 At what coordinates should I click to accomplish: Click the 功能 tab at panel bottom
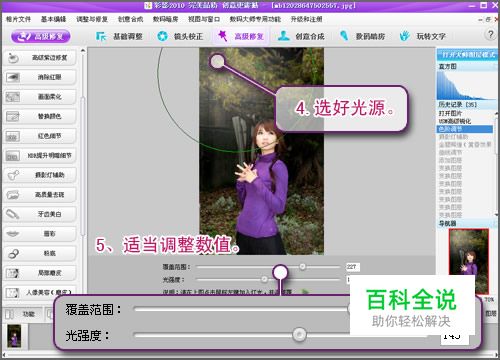tap(23, 314)
